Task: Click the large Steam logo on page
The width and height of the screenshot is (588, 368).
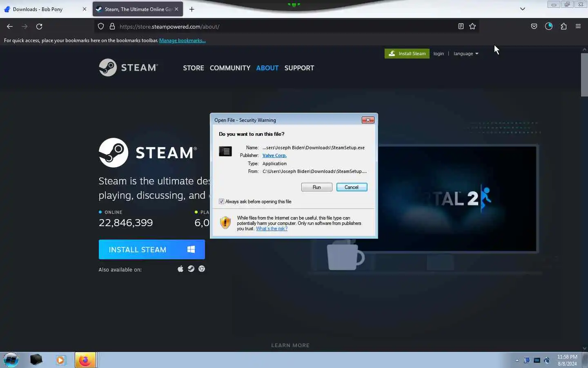Action: pyautogui.click(x=148, y=153)
